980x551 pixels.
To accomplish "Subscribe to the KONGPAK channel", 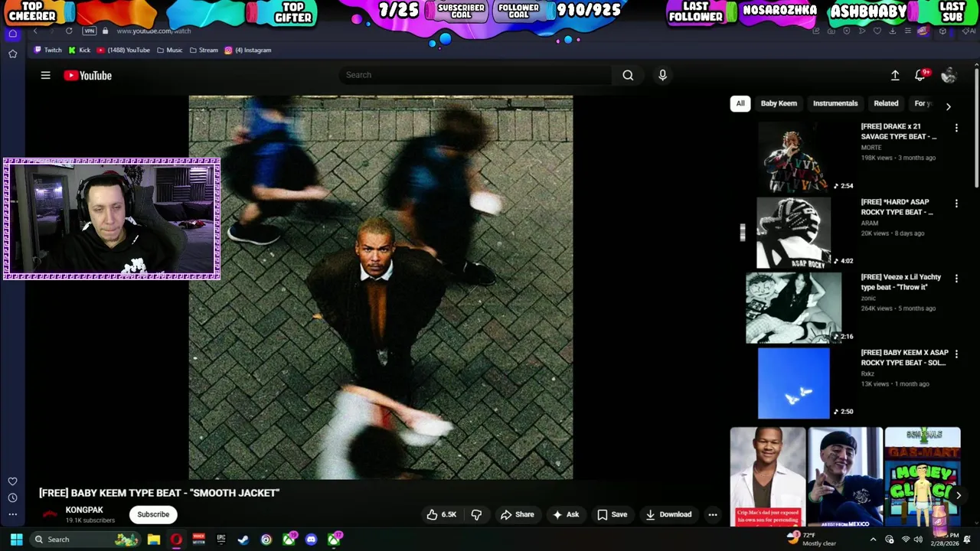I will pos(153,514).
